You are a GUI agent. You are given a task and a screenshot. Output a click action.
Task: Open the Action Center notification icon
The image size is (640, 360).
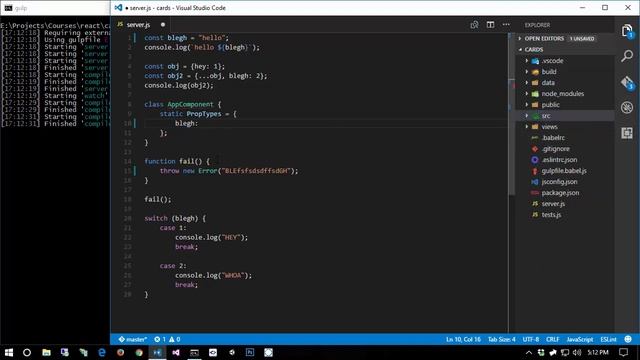click(x=623, y=353)
